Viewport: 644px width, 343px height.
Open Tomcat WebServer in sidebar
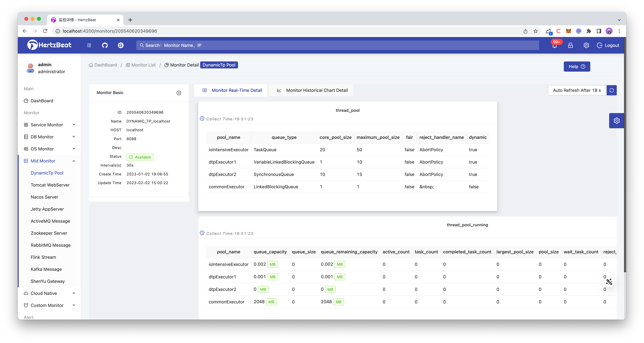click(x=50, y=185)
